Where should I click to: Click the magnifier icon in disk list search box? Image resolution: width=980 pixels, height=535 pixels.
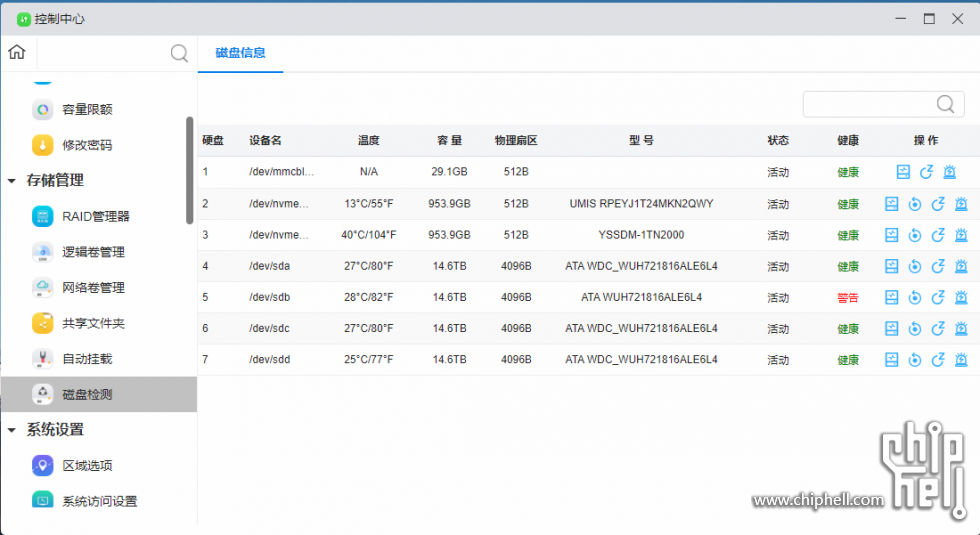pyautogui.click(x=946, y=104)
